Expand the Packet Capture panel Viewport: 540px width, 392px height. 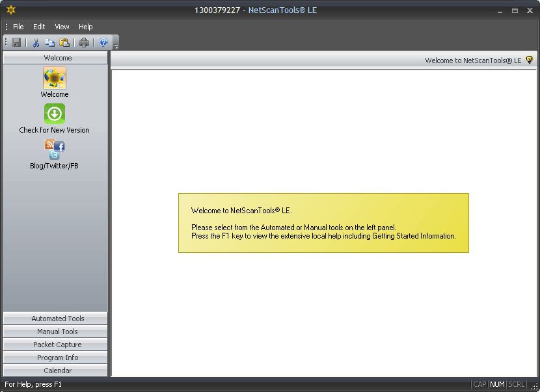(x=55, y=345)
